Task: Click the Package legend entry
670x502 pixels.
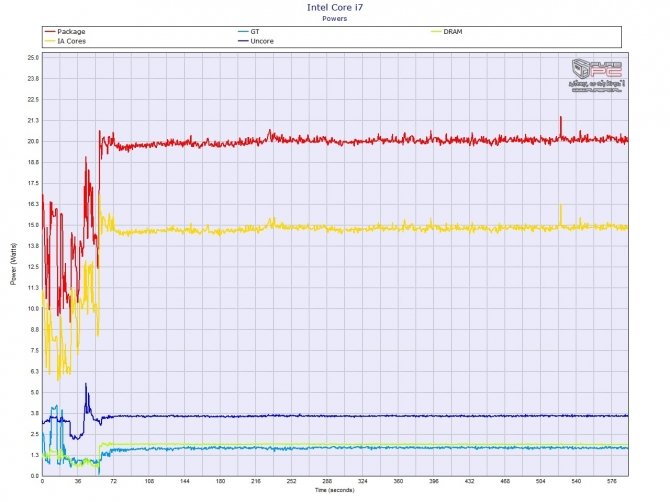Action: tap(65, 32)
